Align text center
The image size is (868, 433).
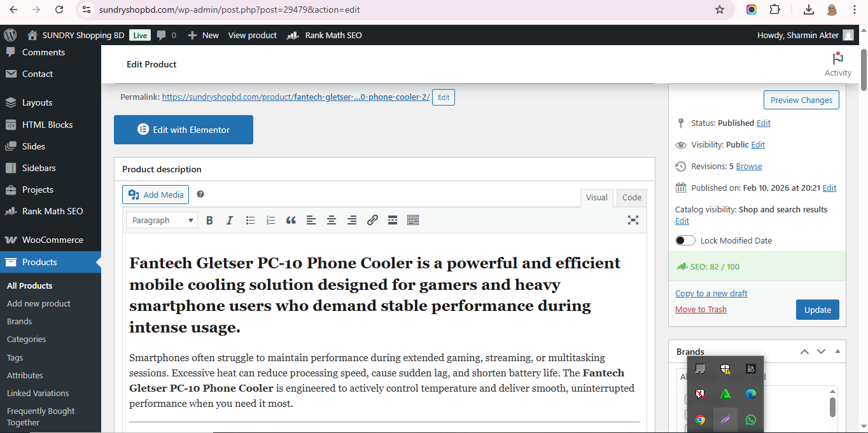332,220
